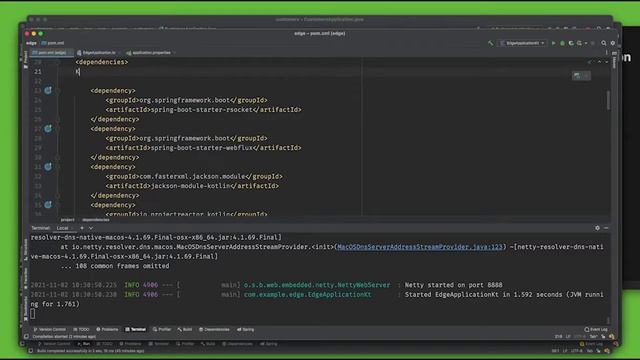This screenshot has width=640, height=360.
Task: Open the Spring tool window
Action: [x=246, y=329]
